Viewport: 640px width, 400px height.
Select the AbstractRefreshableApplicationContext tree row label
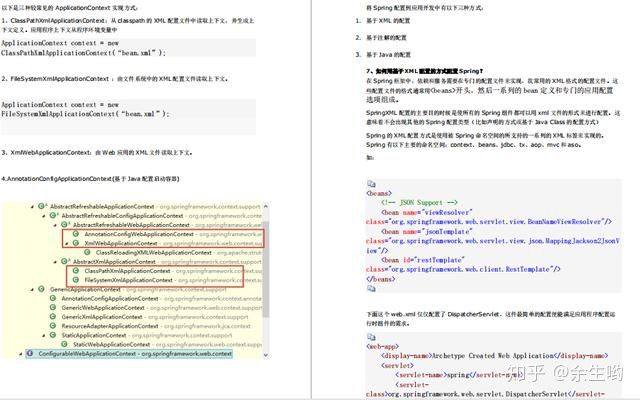click(x=102, y=207)
